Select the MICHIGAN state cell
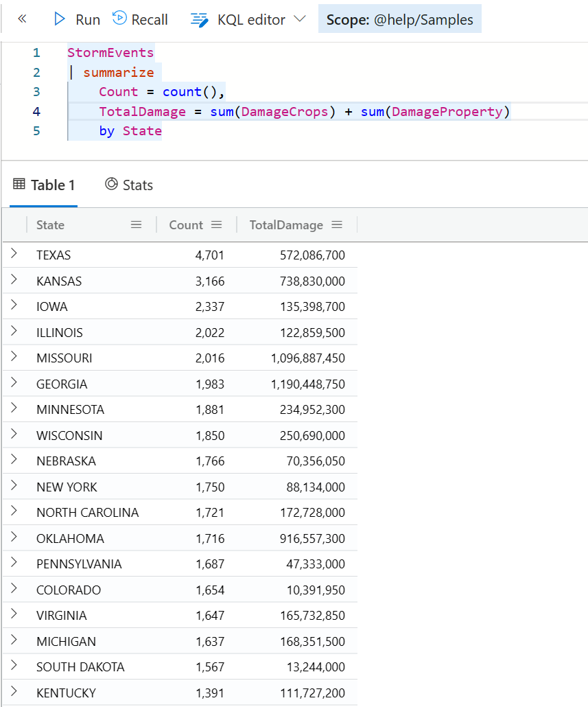This screenshot has width=588, height=707. (67, 641)
